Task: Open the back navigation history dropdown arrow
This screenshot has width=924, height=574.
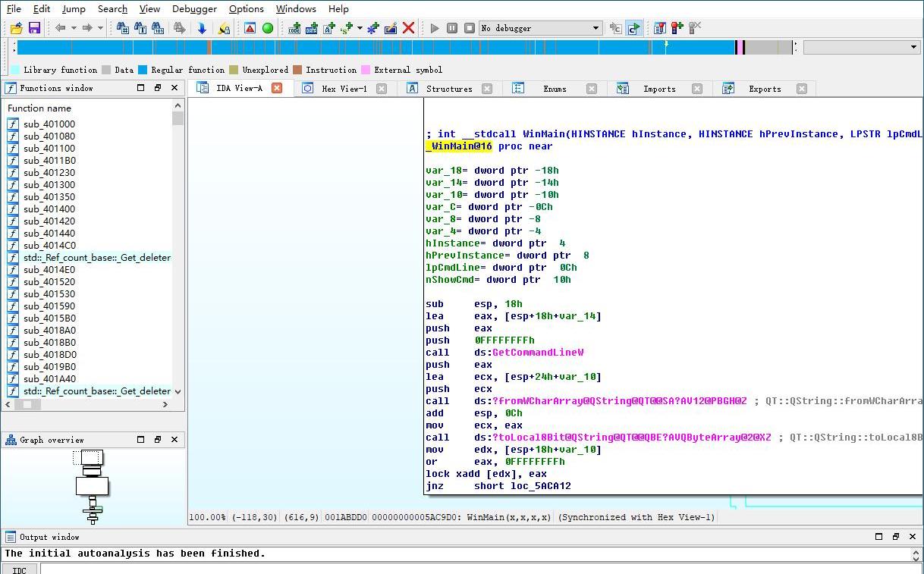Action: pyautogui.click(x=74, y=28)
